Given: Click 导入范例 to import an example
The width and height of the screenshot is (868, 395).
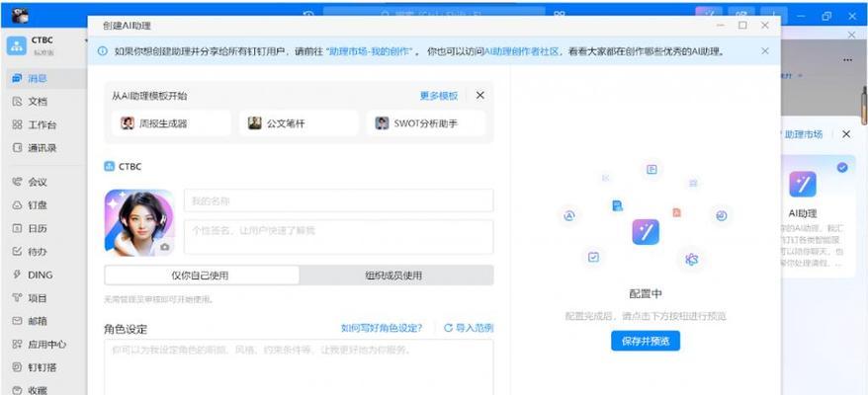Looking at the screenshot, I should tap(469, 328).
